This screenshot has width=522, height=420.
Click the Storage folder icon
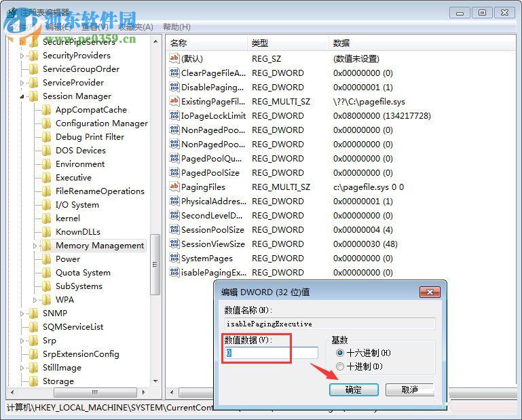coord(34,381)
